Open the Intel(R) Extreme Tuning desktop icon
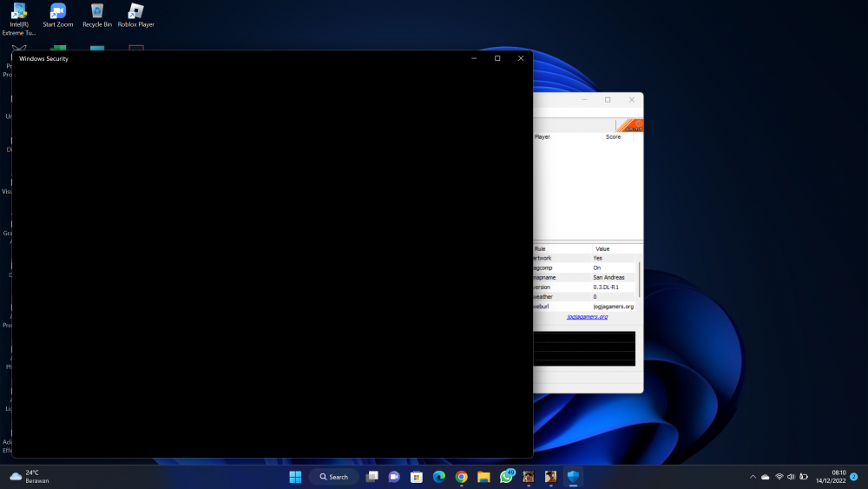Screen dimensions: 868x489 19,19
